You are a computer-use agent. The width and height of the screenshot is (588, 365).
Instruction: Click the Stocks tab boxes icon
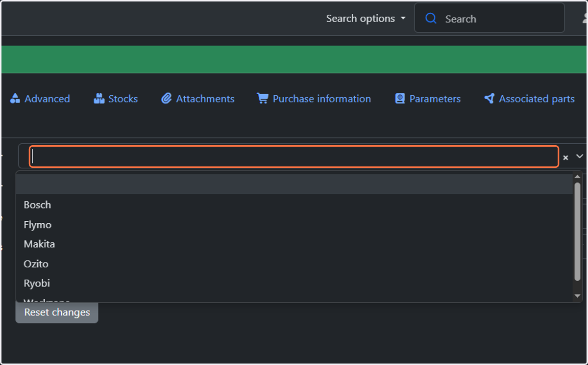pyautogui.click(x=99, y=99)
